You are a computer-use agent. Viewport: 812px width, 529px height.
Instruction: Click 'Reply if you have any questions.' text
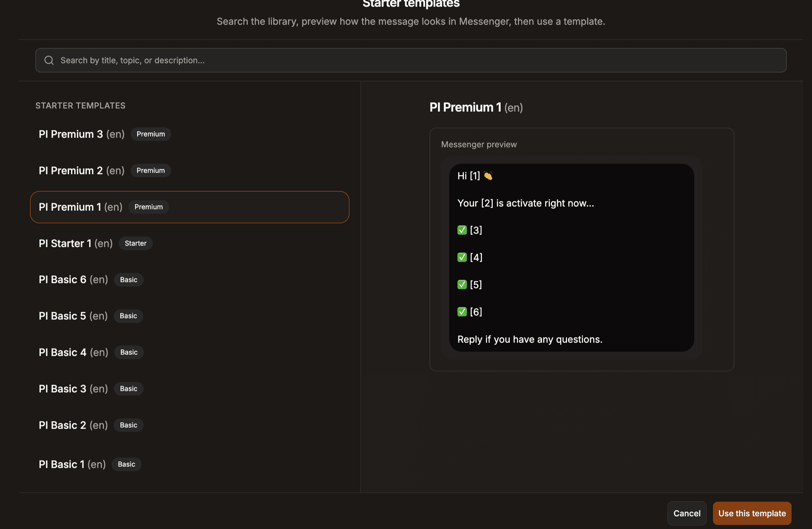[530, 339]
